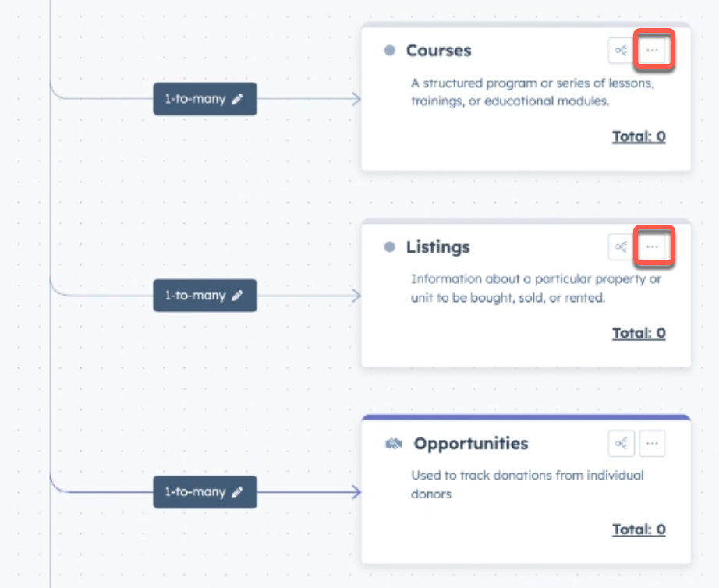This screenshot has height=588, width=719.
Task: View Listings Total: 0 records link
Action: [x=639, y=333]
